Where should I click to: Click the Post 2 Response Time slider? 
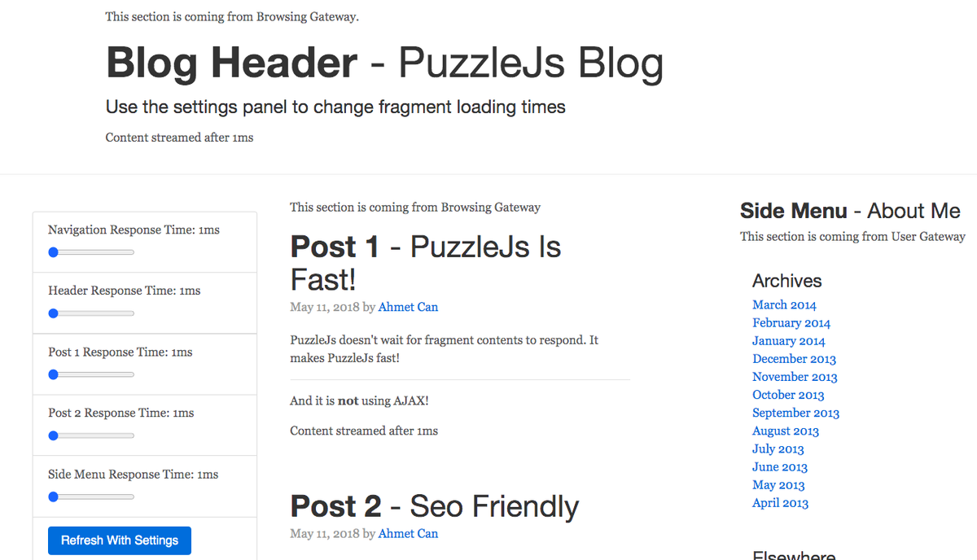click(91, 435)
